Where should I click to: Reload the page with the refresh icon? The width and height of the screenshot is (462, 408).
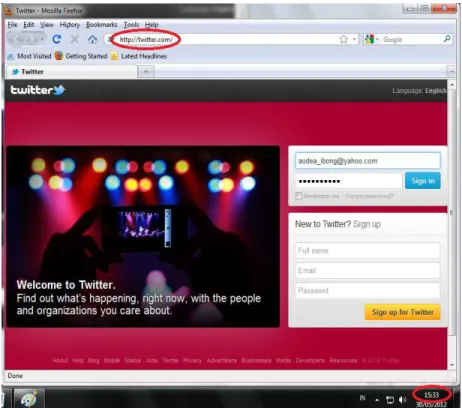coord(57,39)
